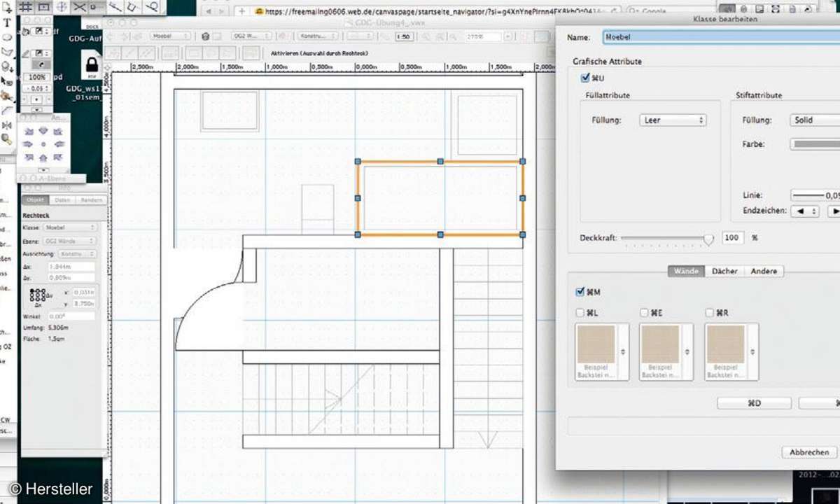The image size is (840, 504).
Task: Click the browser URL address field
Action: 435,11
